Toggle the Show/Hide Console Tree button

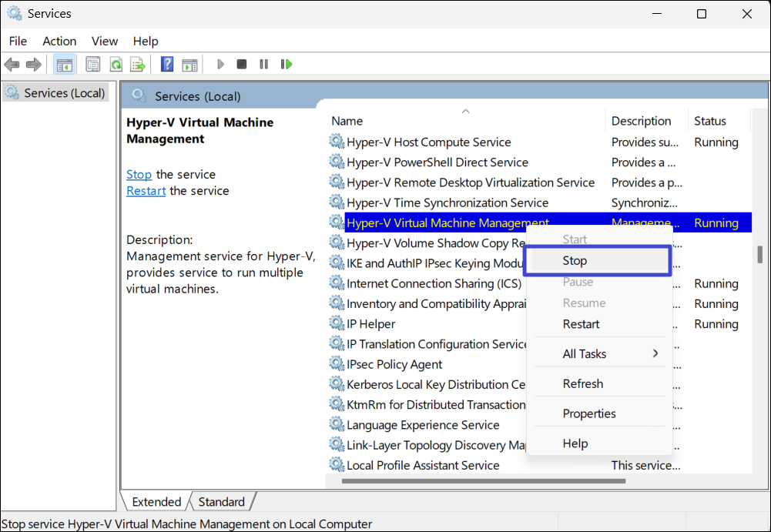65,64
